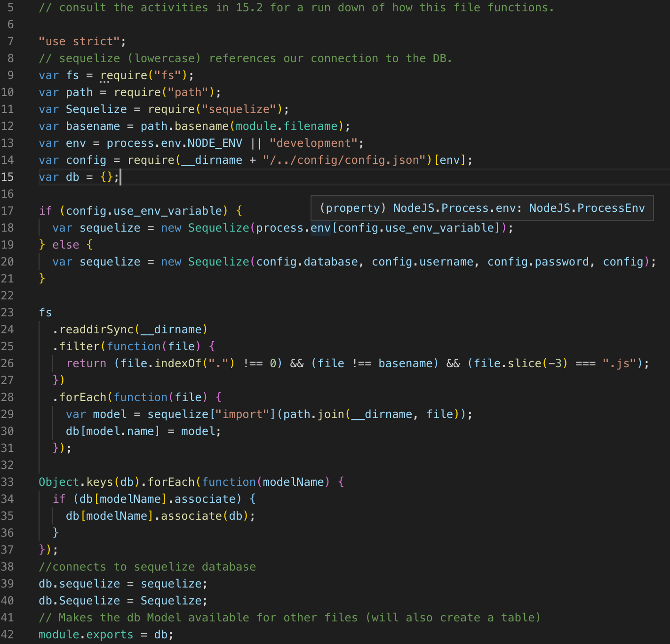Select the Sequelize constructor call on line 20

point(218,261)
